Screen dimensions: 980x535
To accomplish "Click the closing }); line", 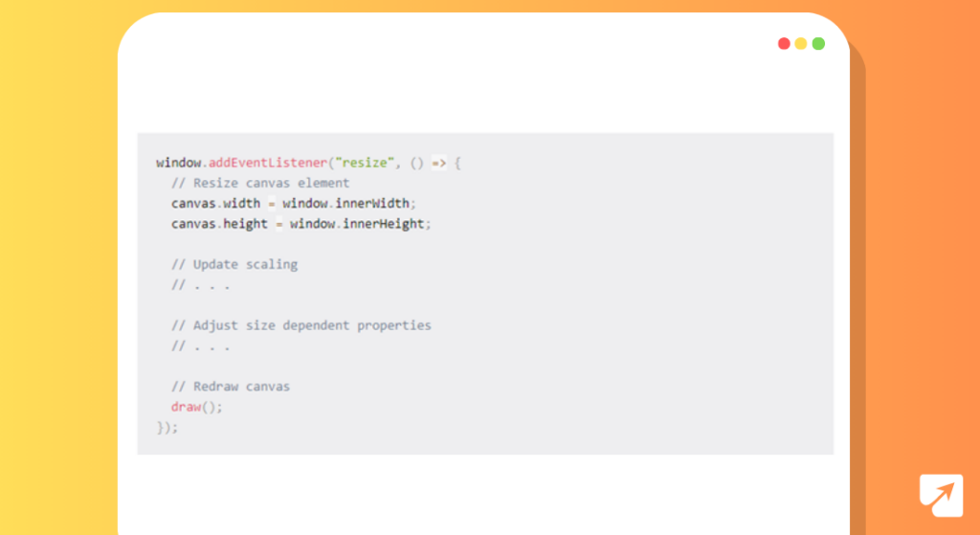I will click(x=167, y=428).
